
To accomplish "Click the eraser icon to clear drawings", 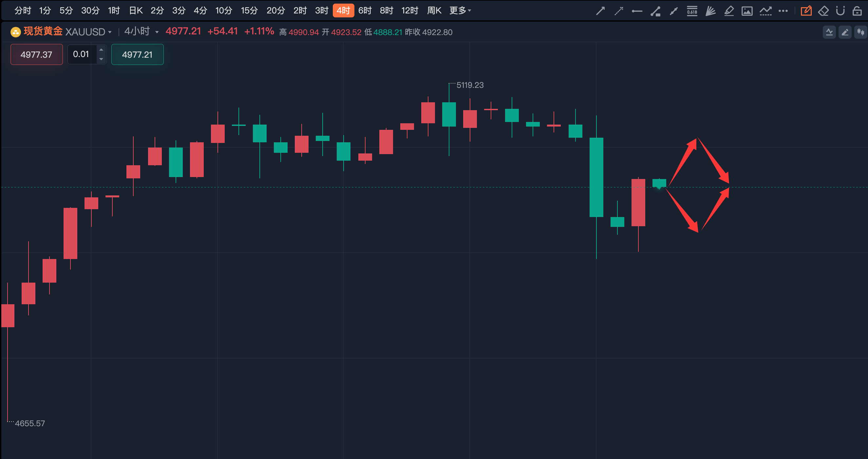I will (x=823, y=11).
